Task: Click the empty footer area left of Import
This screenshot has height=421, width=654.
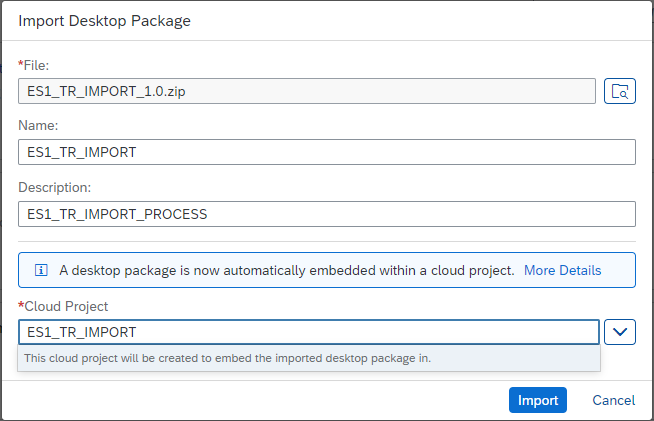Action: pos(254,400)
